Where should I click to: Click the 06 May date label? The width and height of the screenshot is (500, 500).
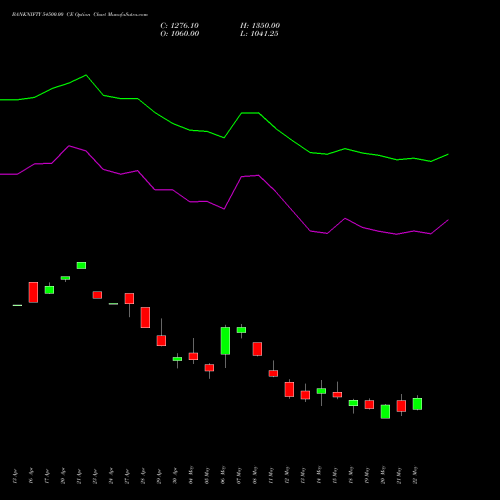(x=223, y=475)
